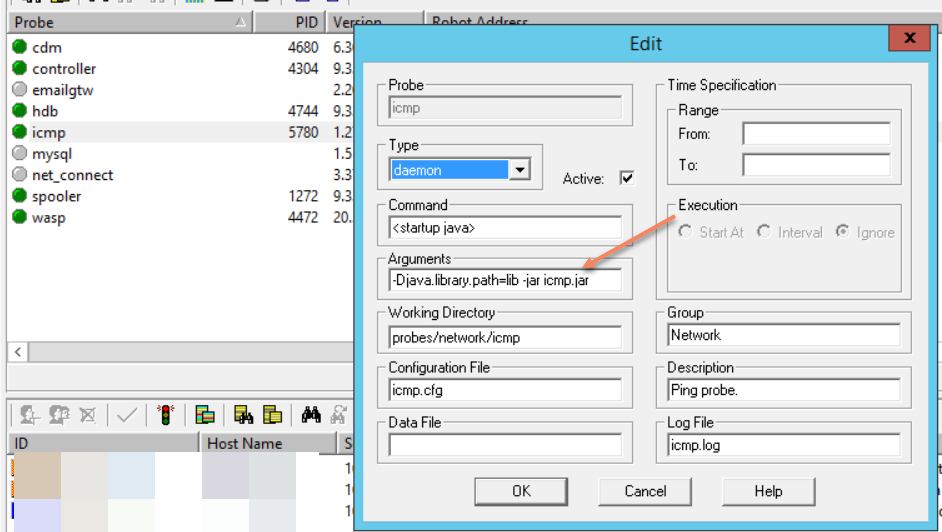Click the ID column header in alarms list
The height and width of the screenshot is (532, 942).
click(103, 444)
